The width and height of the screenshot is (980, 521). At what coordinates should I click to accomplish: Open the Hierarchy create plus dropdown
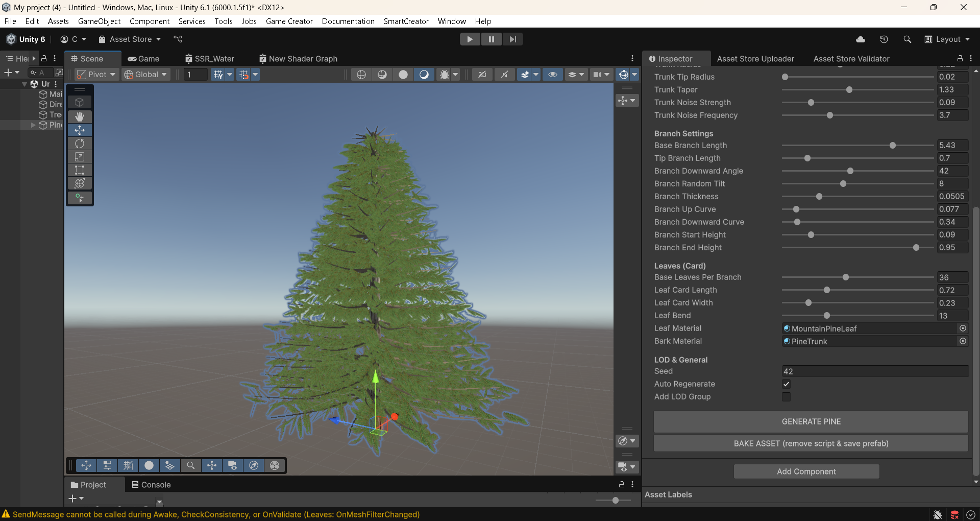[12, 73]
